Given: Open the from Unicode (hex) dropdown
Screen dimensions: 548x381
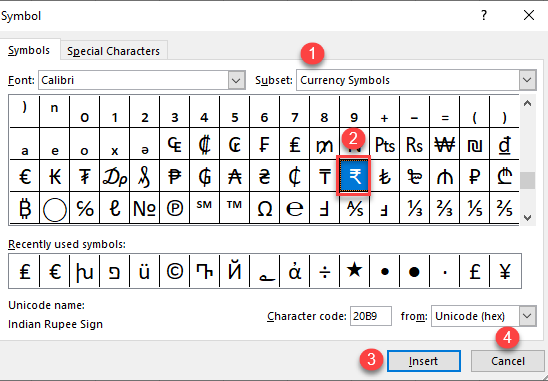Looking at the screenshot, I should tap(483, 316).
